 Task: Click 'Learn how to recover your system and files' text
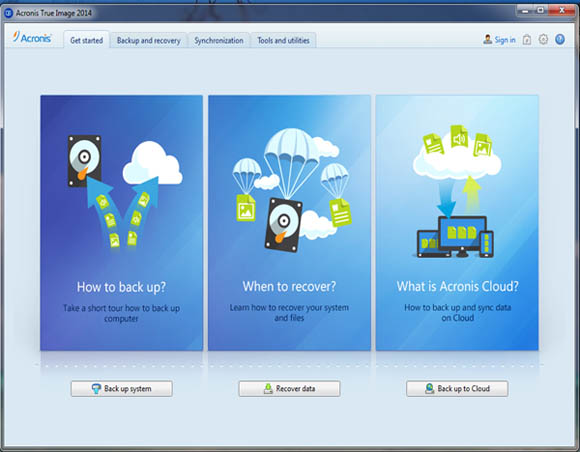click(289, 313)
